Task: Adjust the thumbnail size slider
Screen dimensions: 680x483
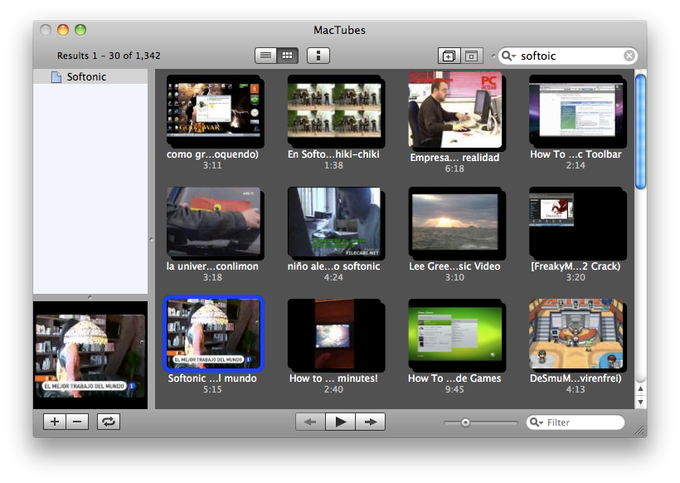Action: point(465,422)
